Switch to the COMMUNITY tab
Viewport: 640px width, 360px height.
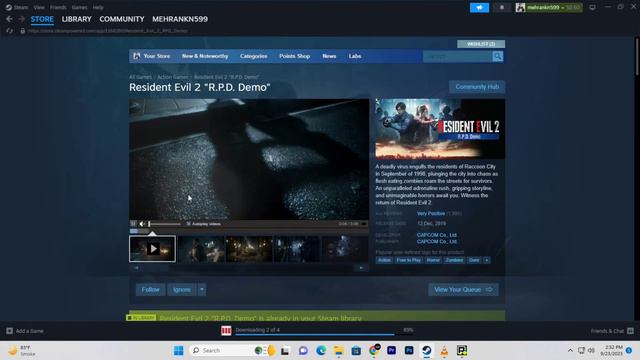[x=122, y=19]
